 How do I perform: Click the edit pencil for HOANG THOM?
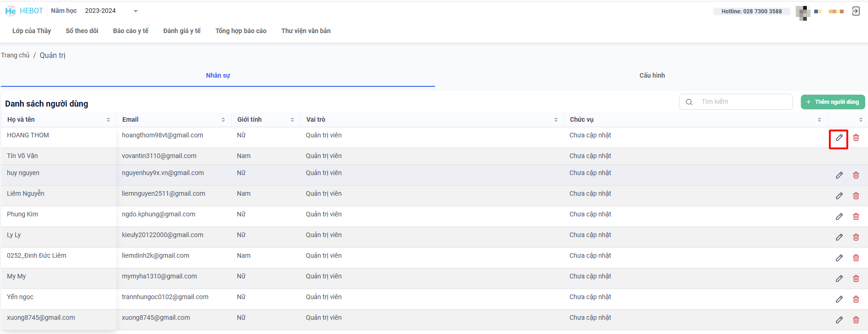click(x=839, y=138)
